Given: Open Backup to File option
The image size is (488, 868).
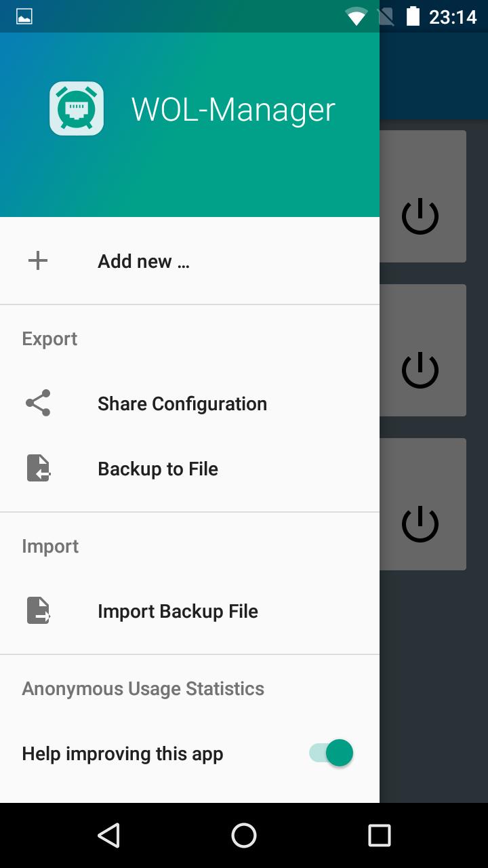Looking at the screenshot, I should click(x=190, y=469).
